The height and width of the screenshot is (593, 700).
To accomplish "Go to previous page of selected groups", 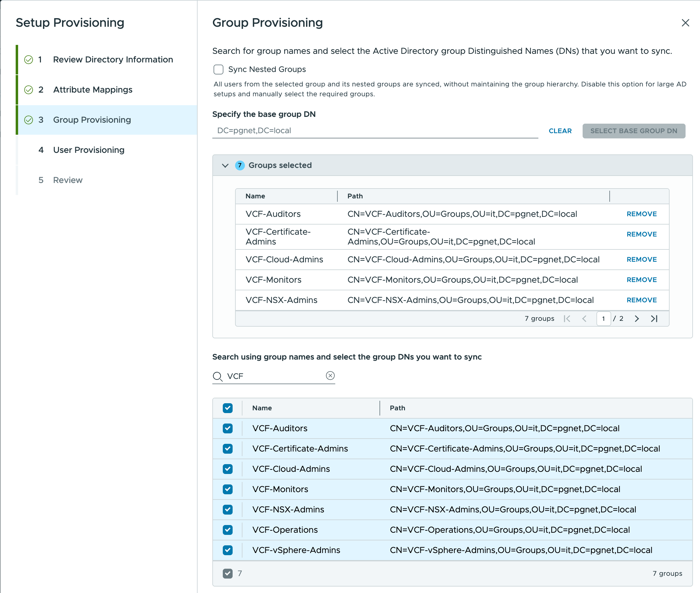I will coord(584,318).
